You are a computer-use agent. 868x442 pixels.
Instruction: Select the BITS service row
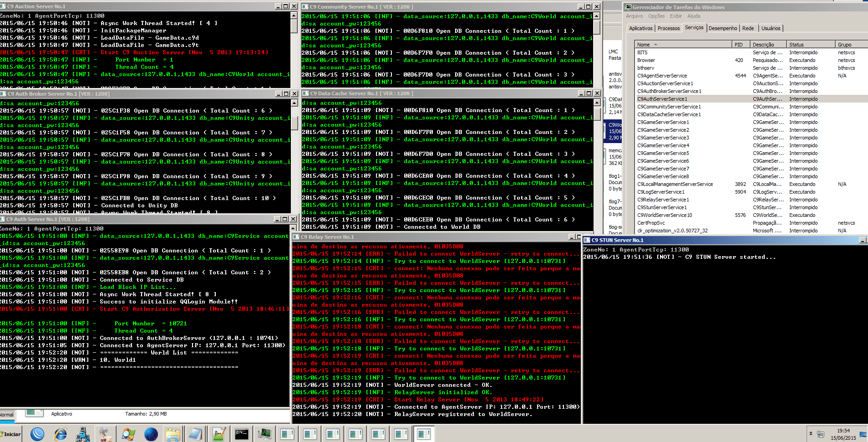point(751,52)
